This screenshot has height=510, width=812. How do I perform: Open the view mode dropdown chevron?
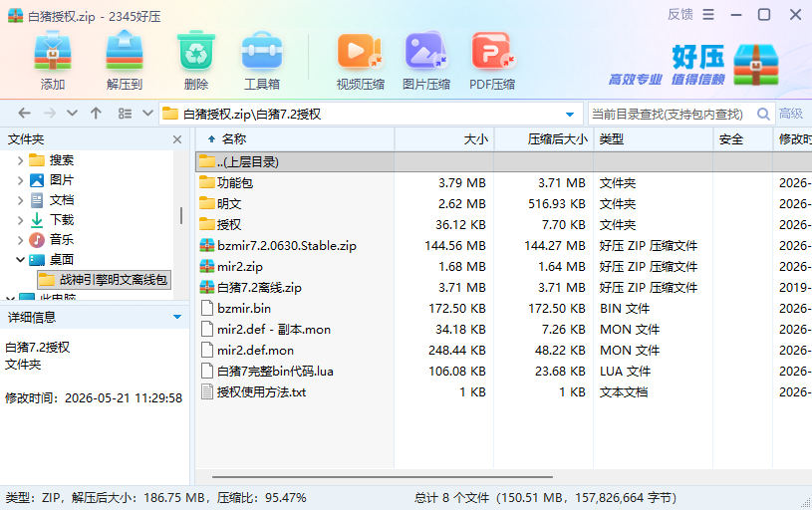click(147, 114)
